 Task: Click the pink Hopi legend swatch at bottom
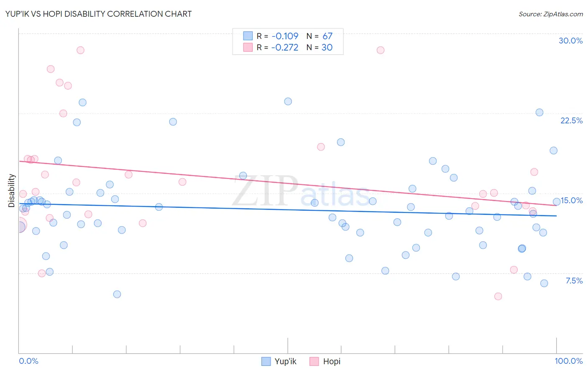pyautogui.click(x=314, y=361)
